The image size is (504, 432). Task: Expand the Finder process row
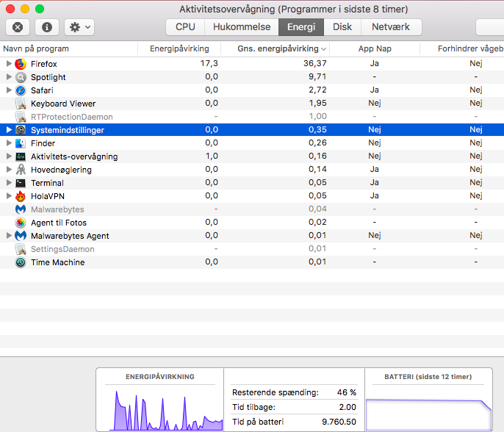pos(9,143)
